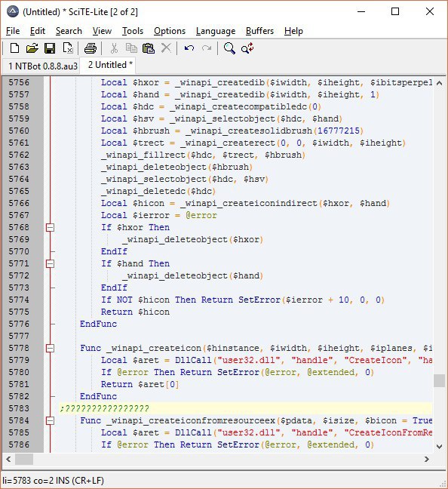Select the 2 Untitled tab
448x489 pixels.
tap(109, 65)
